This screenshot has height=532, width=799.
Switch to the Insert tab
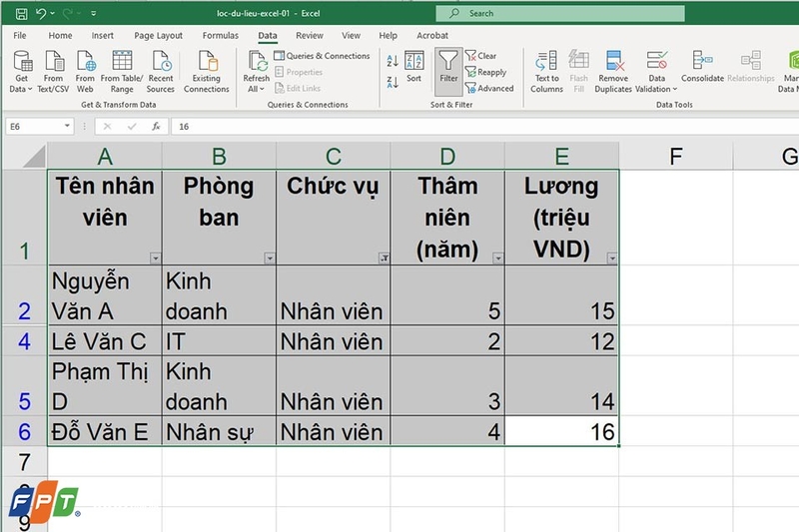[103, 36]
